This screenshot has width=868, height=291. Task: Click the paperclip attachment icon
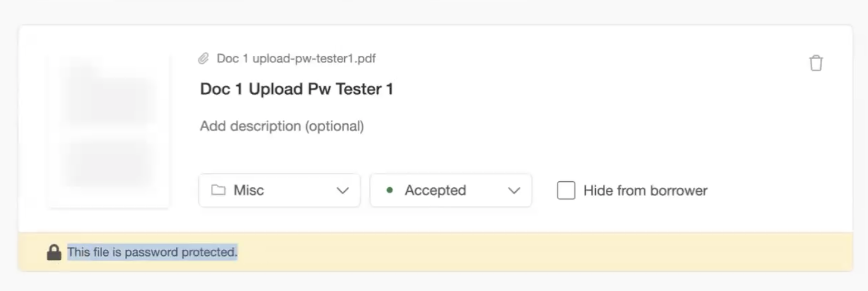[204, 59]
